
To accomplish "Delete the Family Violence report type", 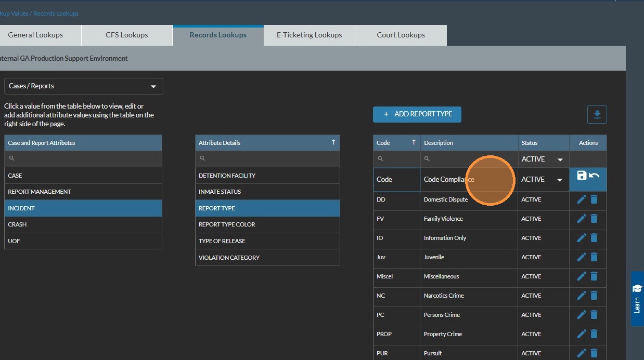I will tap(594, 219).
